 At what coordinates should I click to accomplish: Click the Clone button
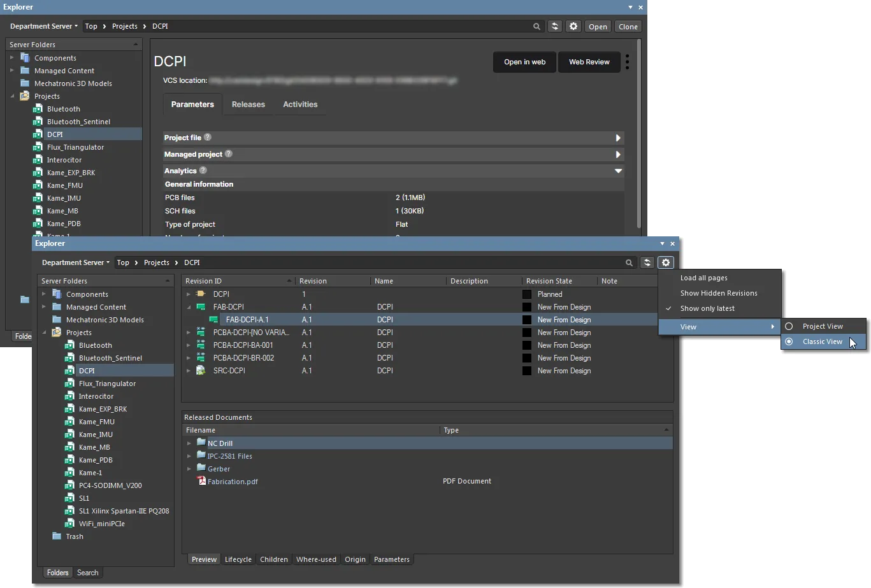(628, 26)
